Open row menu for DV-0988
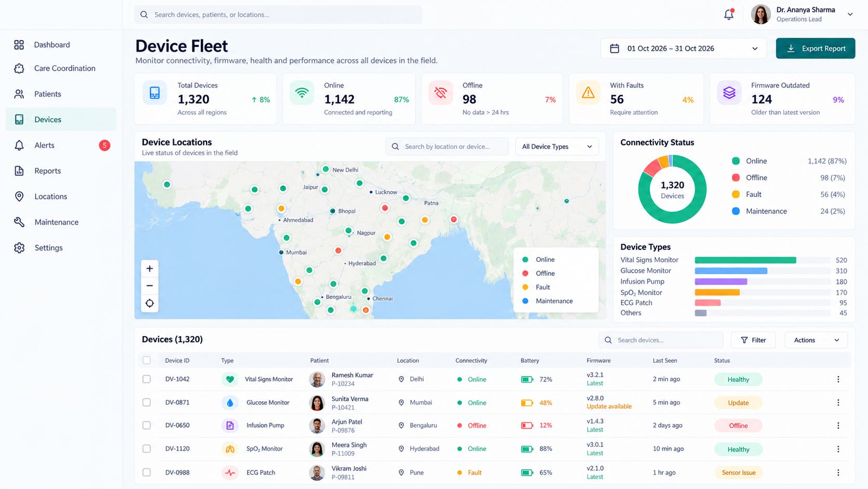This screenshot has width=868, height=489. [838, 472]
